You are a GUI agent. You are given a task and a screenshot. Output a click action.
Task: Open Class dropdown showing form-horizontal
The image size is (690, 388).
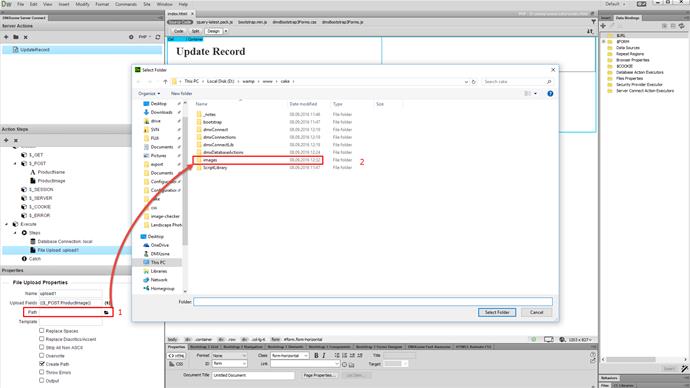coord(290,355)
